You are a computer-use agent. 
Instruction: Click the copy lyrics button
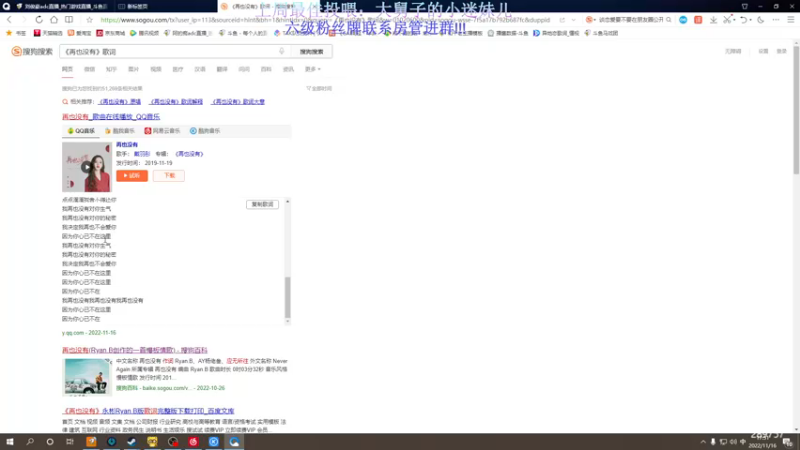coord(262,204)
